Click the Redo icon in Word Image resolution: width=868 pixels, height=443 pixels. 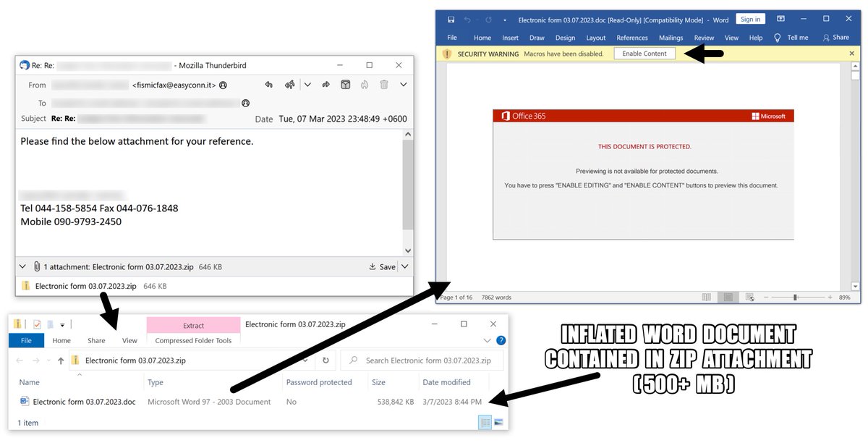[x=488, y=20]
